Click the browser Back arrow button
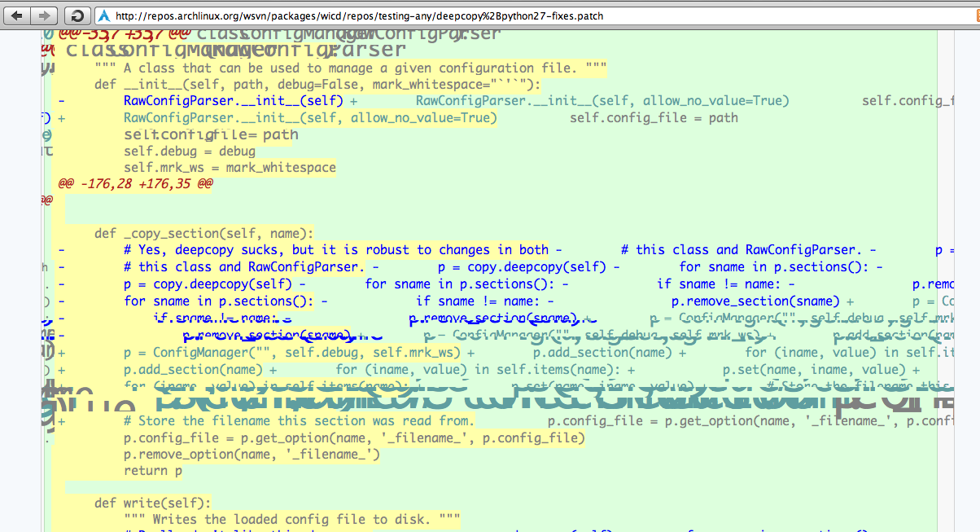 coord(19,15)
